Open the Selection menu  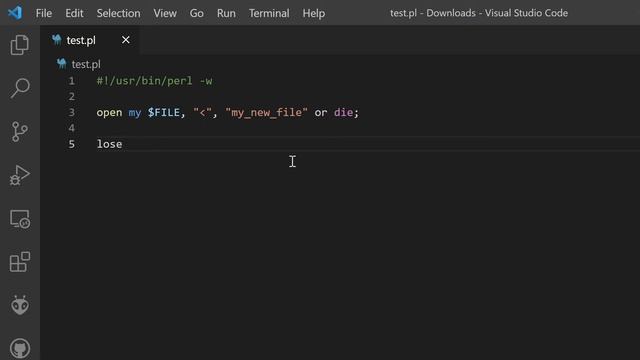118,13
